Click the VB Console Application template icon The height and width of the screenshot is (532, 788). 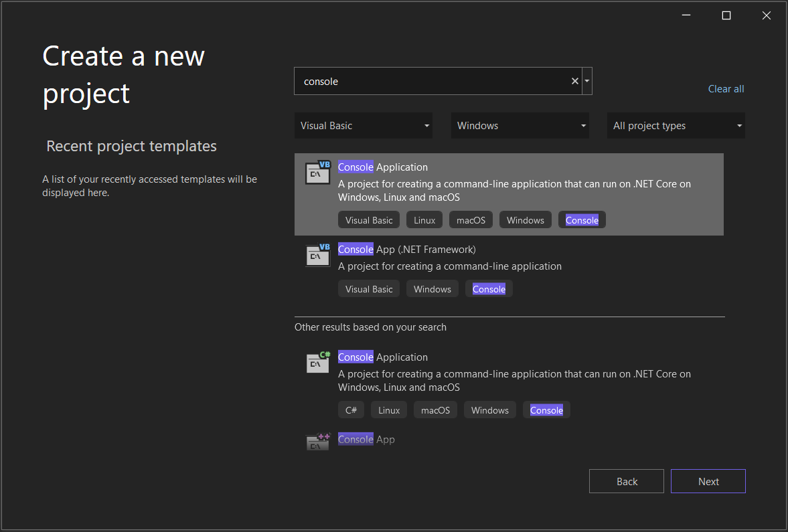(x=317, y=172)
